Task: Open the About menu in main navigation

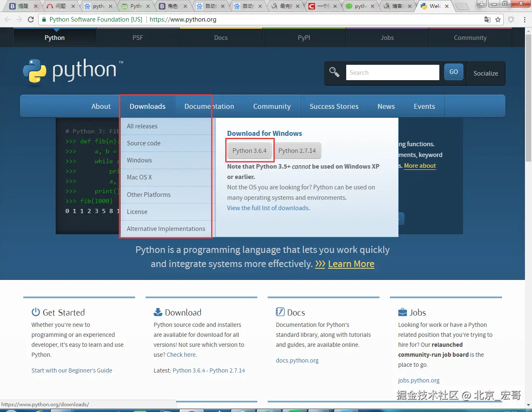Action: pyautogui.click(x=101, y=106)
